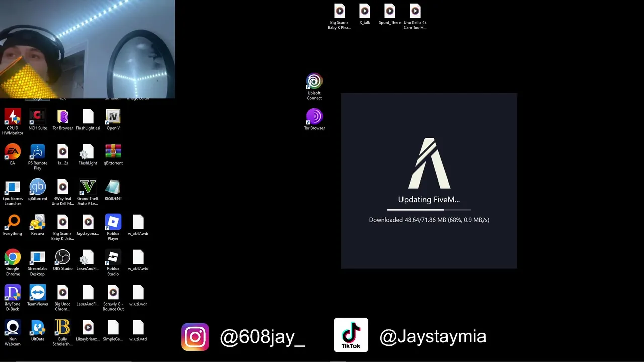This screenshot has width=644, height=362.
Task: Select the FlashLight file with gear icon
Action: [88, 155]
